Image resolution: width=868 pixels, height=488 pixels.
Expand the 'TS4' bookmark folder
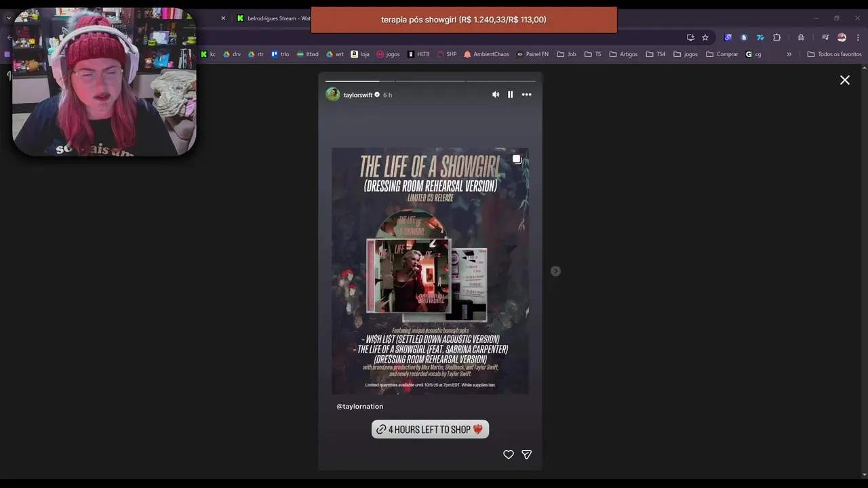(x=656, y=54)
